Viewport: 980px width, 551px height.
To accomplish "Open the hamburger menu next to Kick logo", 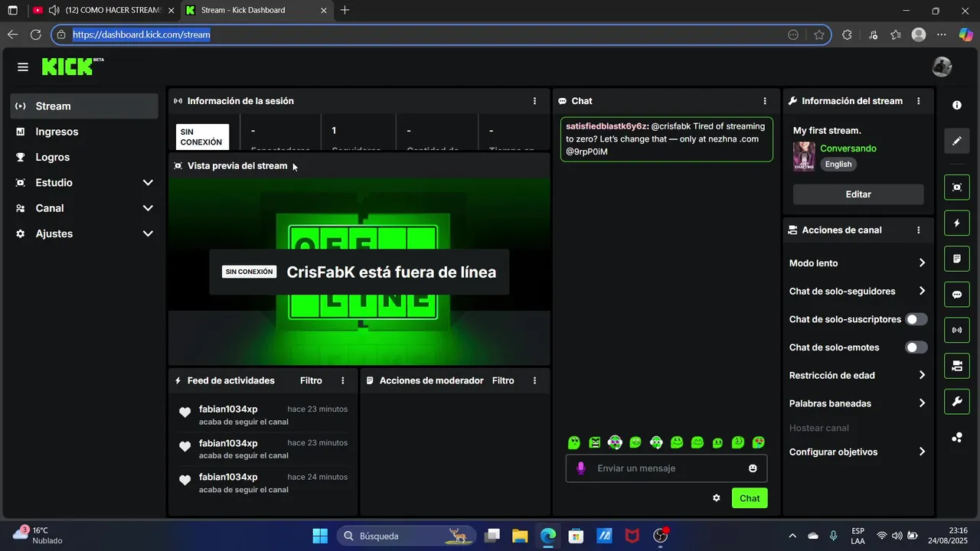I will (23, 67).
